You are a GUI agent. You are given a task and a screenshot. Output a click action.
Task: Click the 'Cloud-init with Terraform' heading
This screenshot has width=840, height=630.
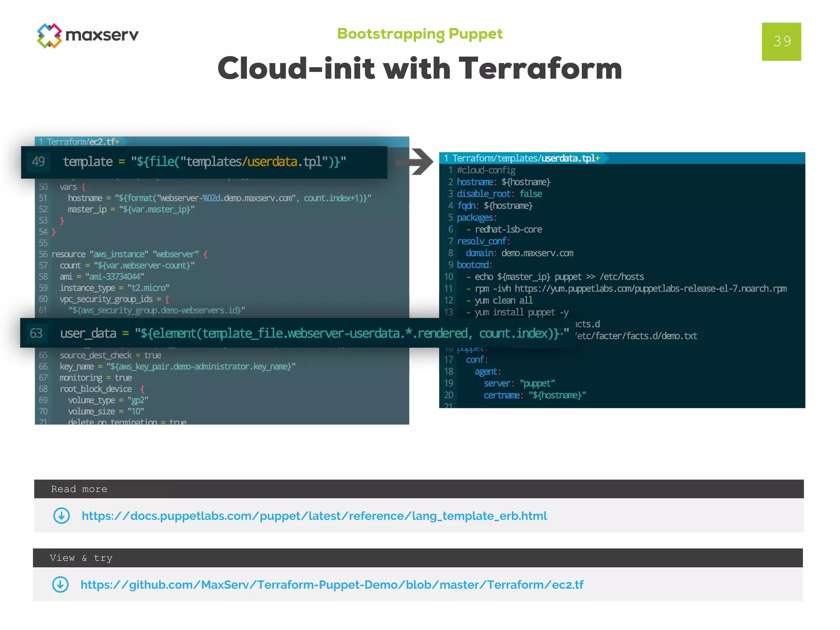pos(420,68)
